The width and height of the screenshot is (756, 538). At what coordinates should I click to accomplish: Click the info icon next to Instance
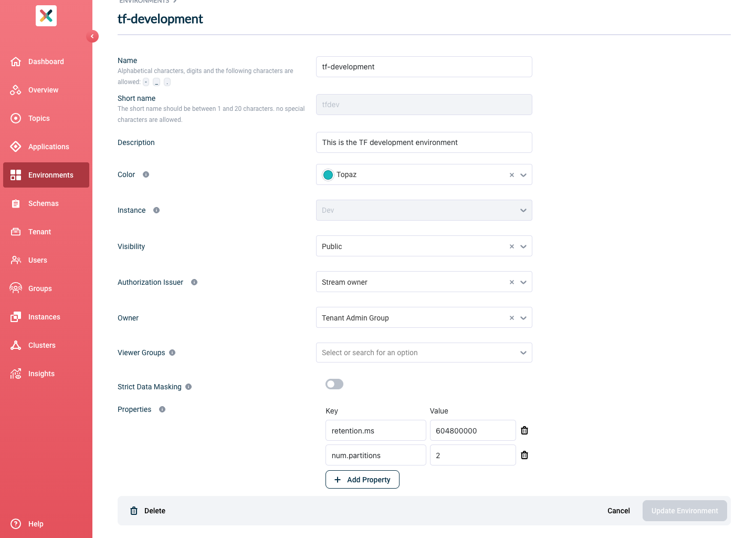pos(156,210)
